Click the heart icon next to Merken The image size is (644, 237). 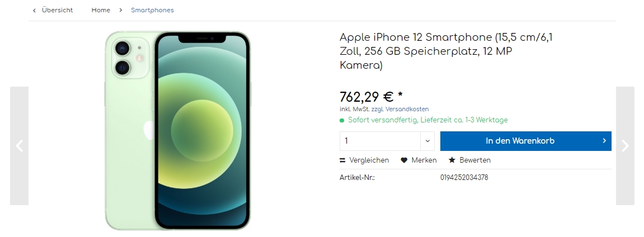(x=404, y=160)
